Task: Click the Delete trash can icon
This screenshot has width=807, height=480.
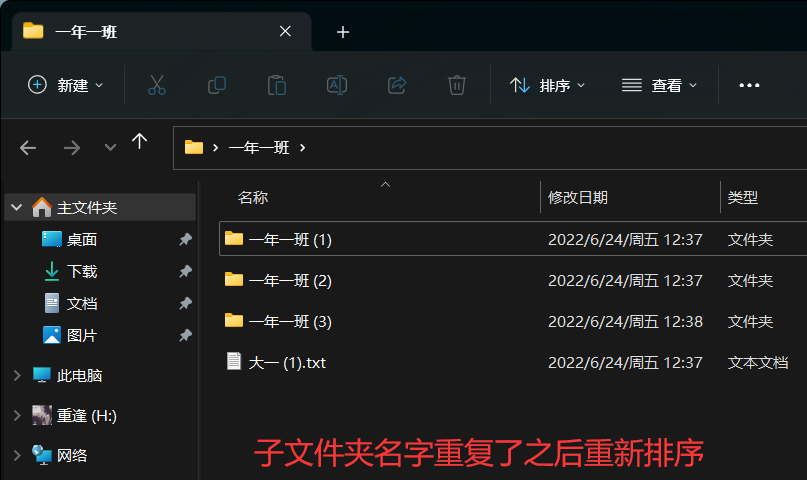Action: (x=457, y=85)
